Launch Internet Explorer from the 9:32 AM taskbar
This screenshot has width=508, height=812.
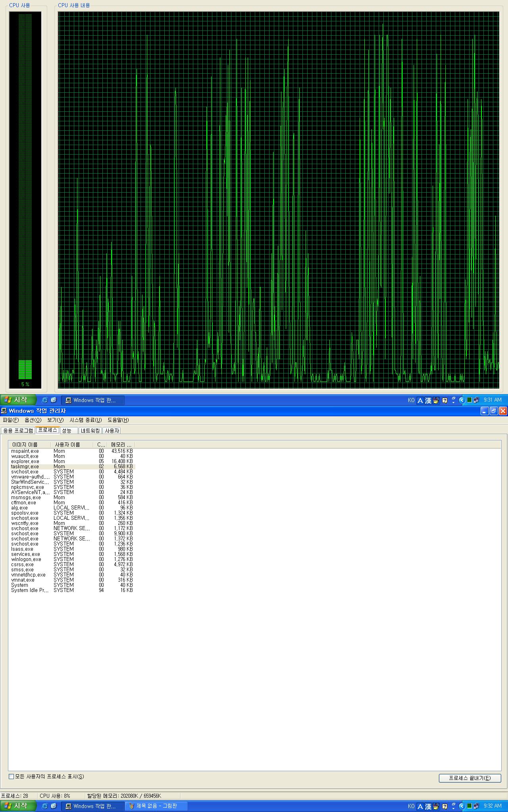(x=44, y=806)
